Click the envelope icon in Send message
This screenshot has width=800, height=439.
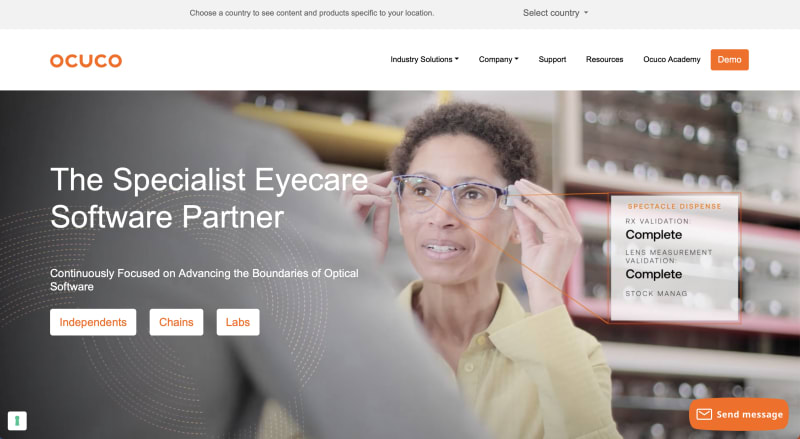coord(704,414)
